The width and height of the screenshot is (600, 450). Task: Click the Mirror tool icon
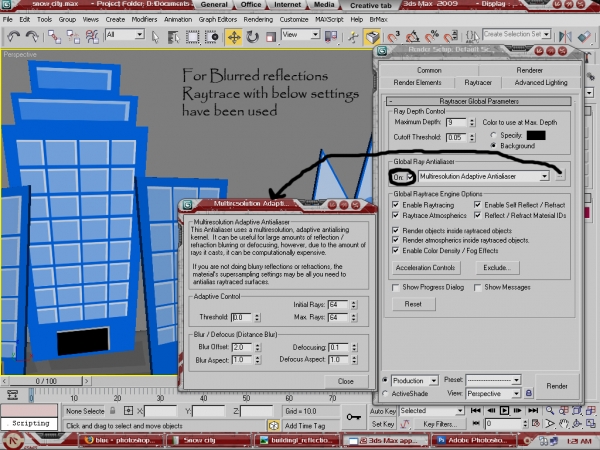click(565, 37)
